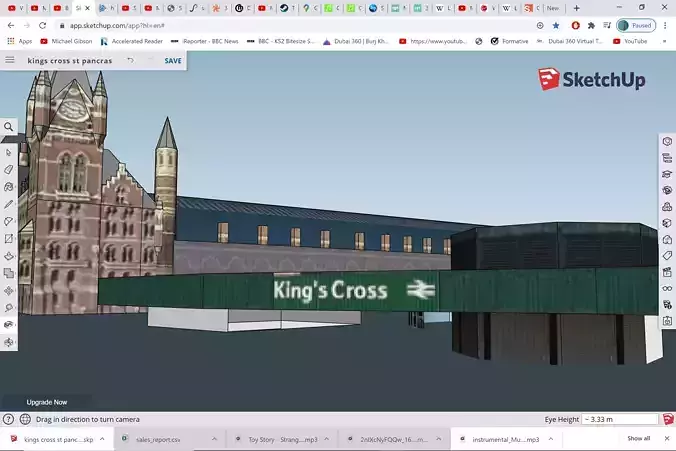Open the Entity Info panel
676x451 pixels.
pyautogui.click(x=667, y=141)
